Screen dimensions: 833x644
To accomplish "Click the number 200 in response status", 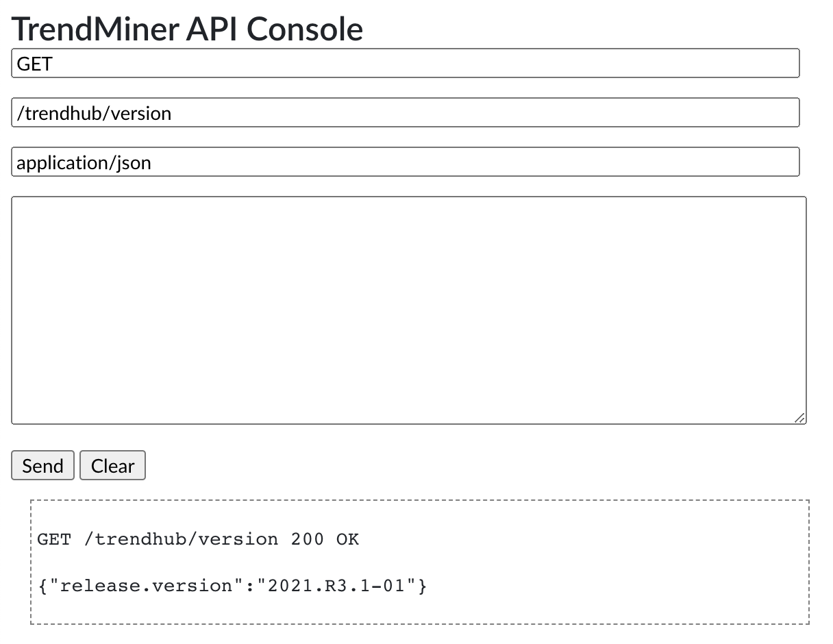I will (307, 539).
